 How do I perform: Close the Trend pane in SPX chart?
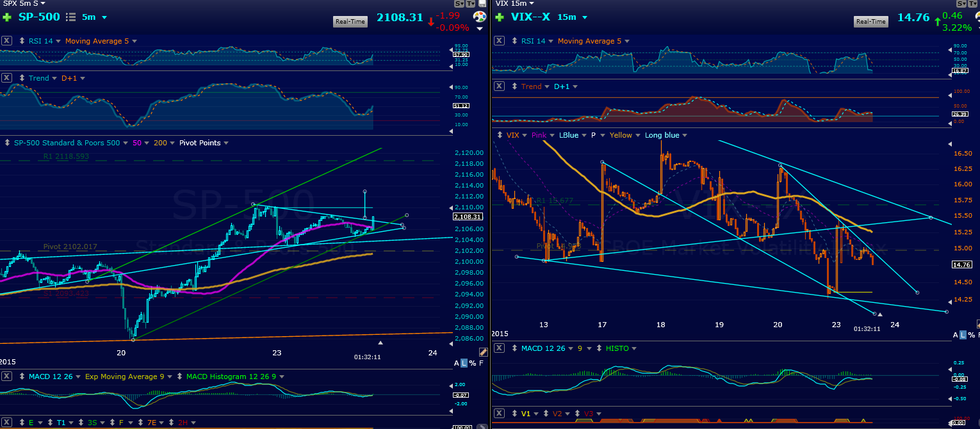pos(6,78)
